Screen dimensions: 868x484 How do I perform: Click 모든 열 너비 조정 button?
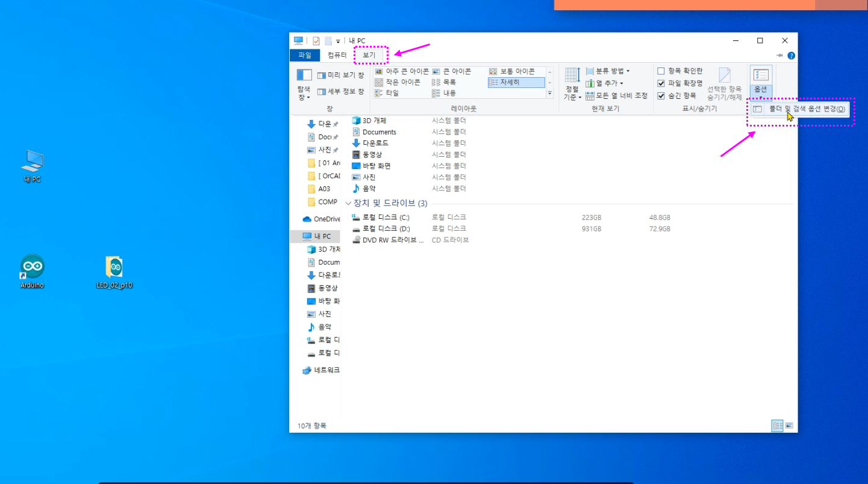pos(616,95)
